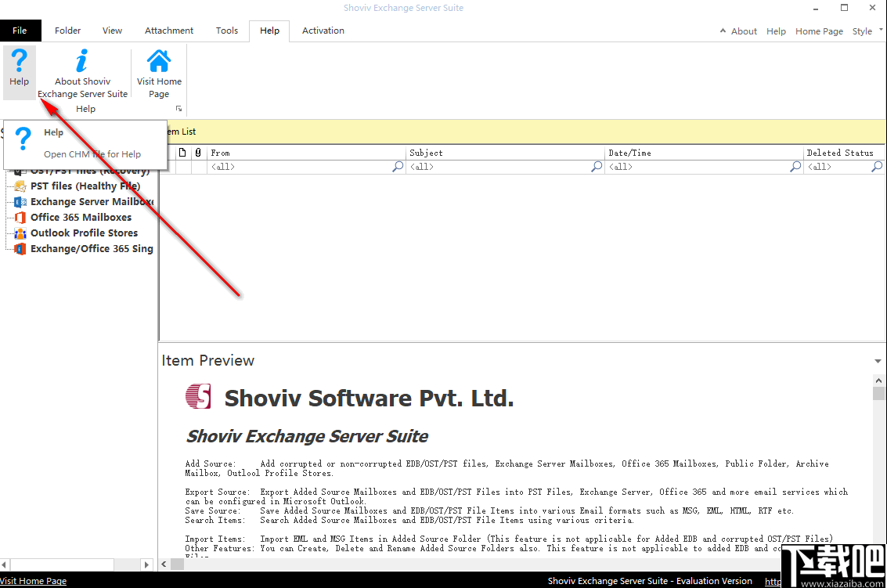Click the Exchange Server Mailboxes tree icon
Viewport: 887px width, 588px height.
[20, 201]
